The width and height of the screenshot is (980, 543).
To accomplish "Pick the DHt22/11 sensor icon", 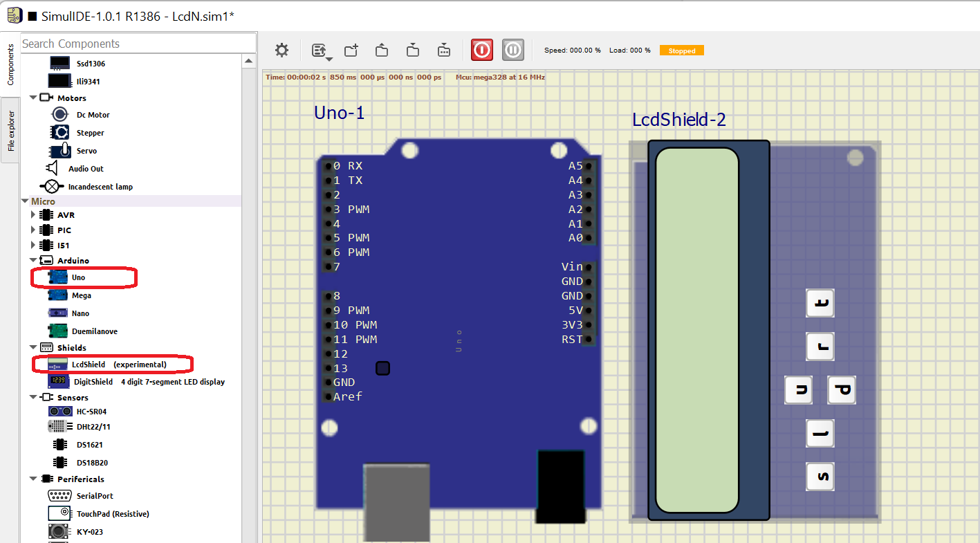I will [60, 426].
